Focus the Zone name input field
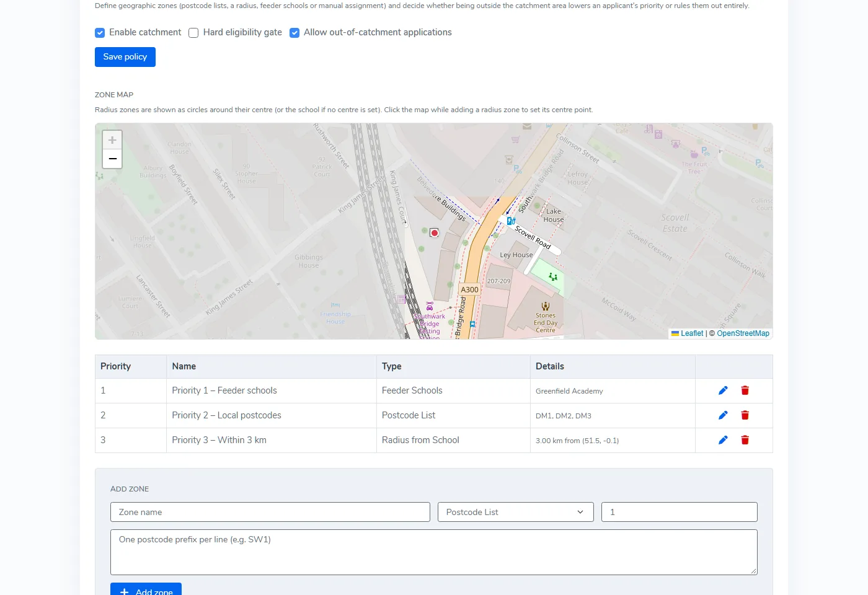Screen dimensions: 868x595 [270, 512]
